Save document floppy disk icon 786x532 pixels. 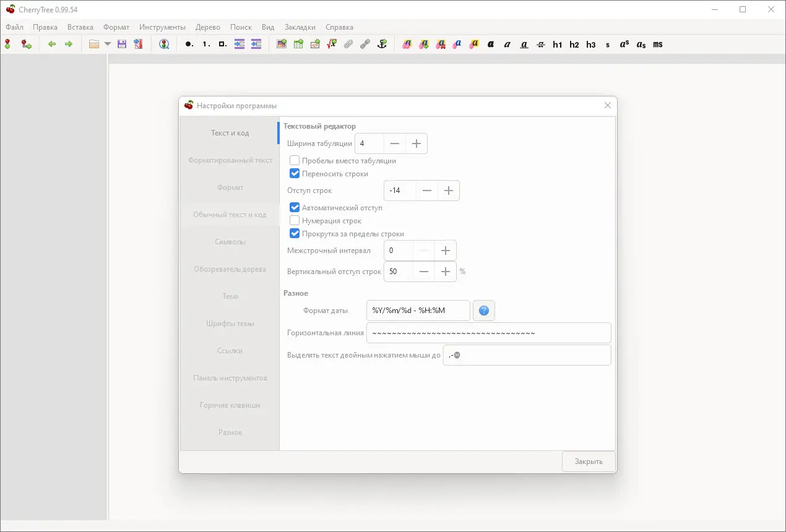click(x=122, y=44)
